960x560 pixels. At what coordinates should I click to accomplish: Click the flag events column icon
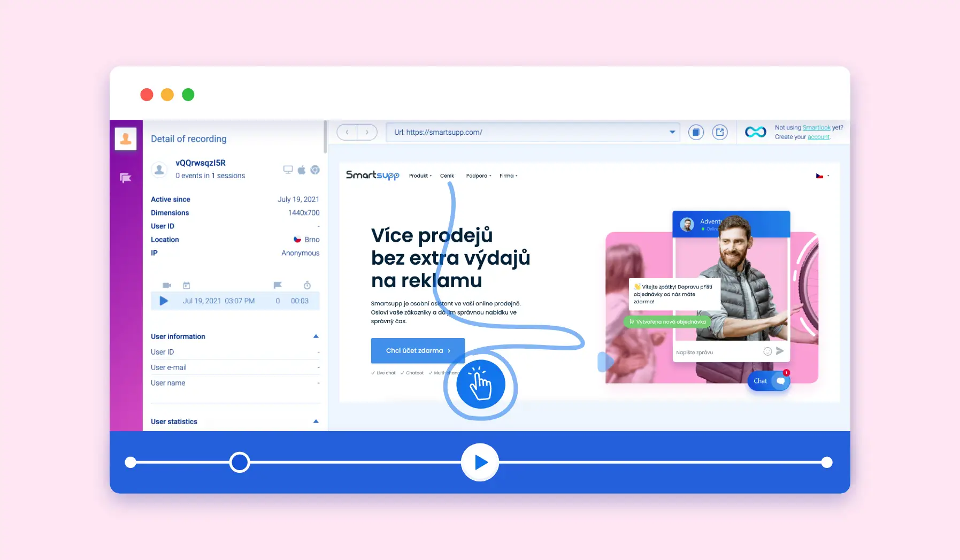pos(278,285)
